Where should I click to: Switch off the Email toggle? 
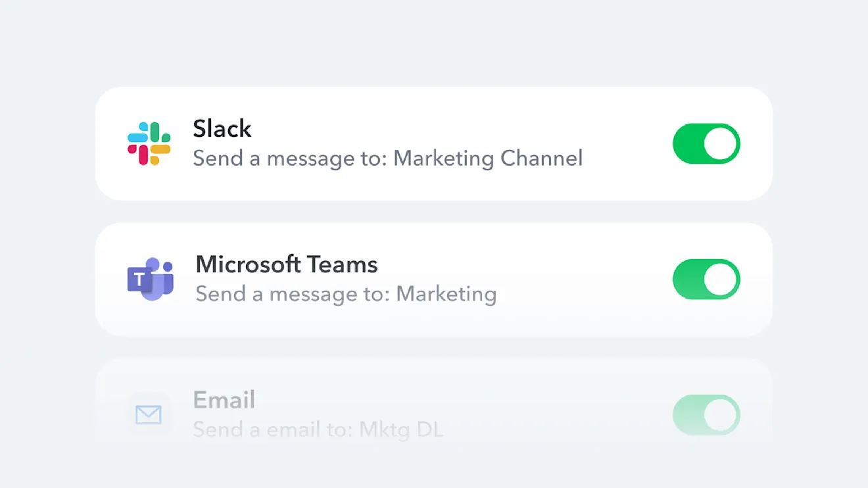click(706, 414)
